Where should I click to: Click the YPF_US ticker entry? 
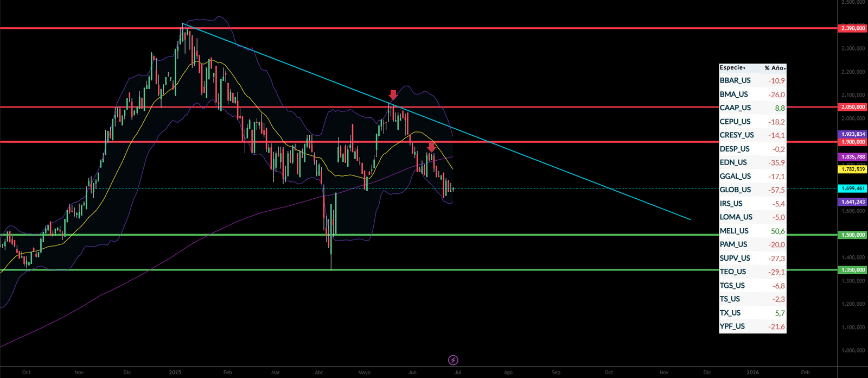[x=732, y=326]
